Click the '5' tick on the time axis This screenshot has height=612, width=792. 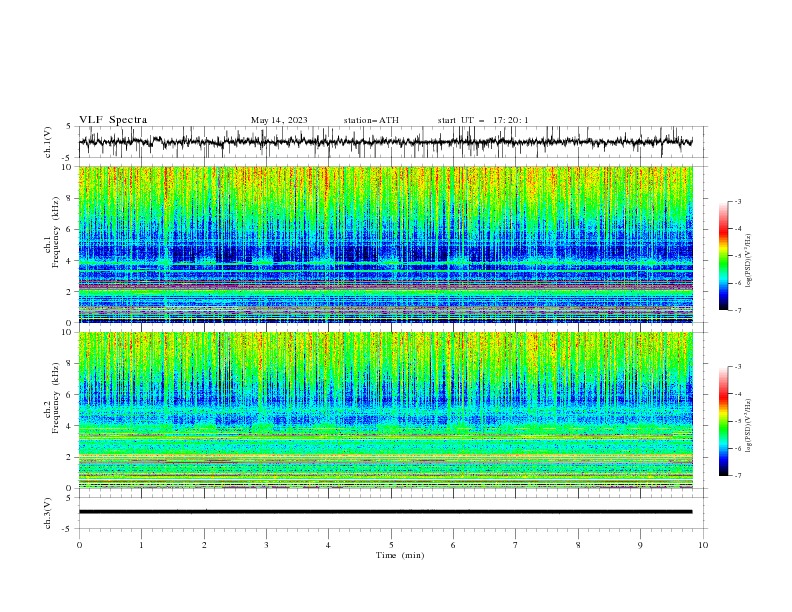(391, 545)
